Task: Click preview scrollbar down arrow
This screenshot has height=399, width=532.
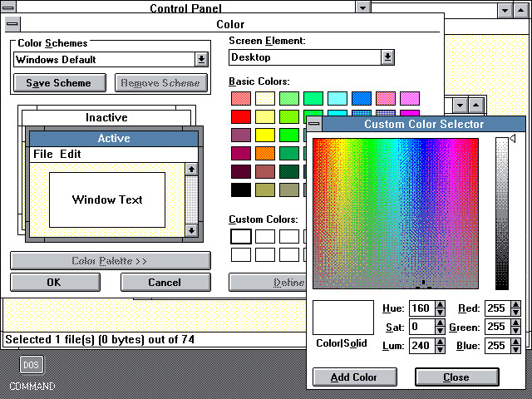Action: pos(191,231)
